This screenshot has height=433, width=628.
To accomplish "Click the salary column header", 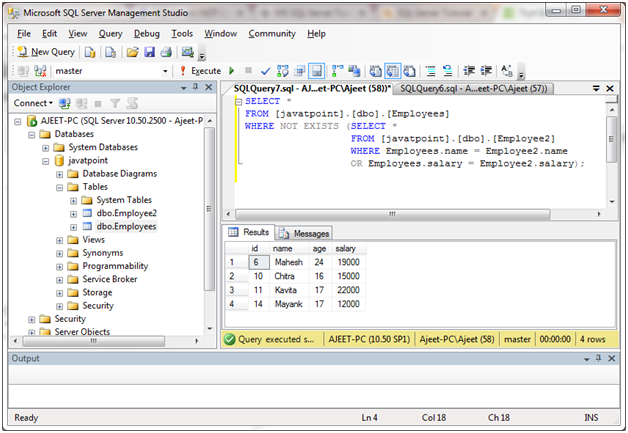I will pyautogui.click(x=348, y=249).
